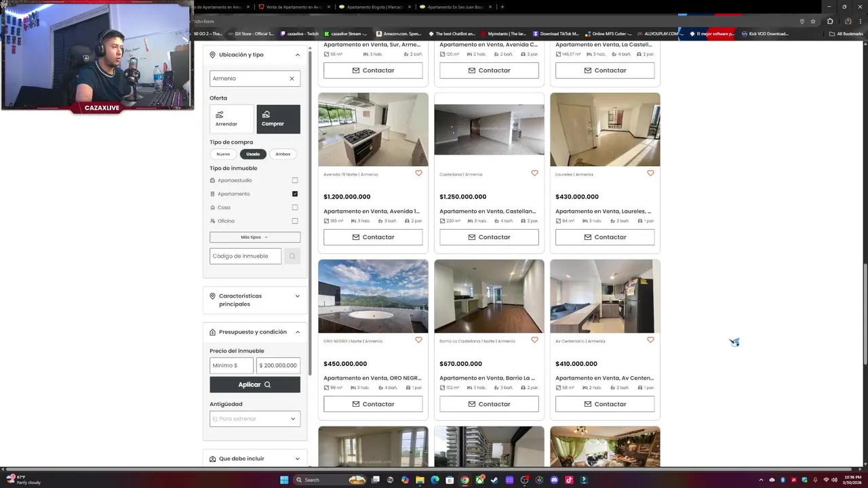
Task: Open the Windows Start menu
Action: 284,480
